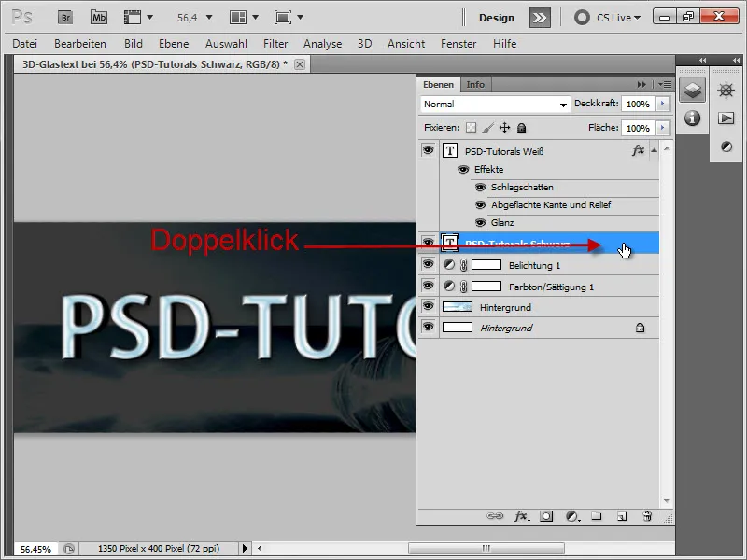Screen dimensions: 747x560
Task: Click the Farbton/Sättigung 1 mask thumbnail
Action: [486, 287]
